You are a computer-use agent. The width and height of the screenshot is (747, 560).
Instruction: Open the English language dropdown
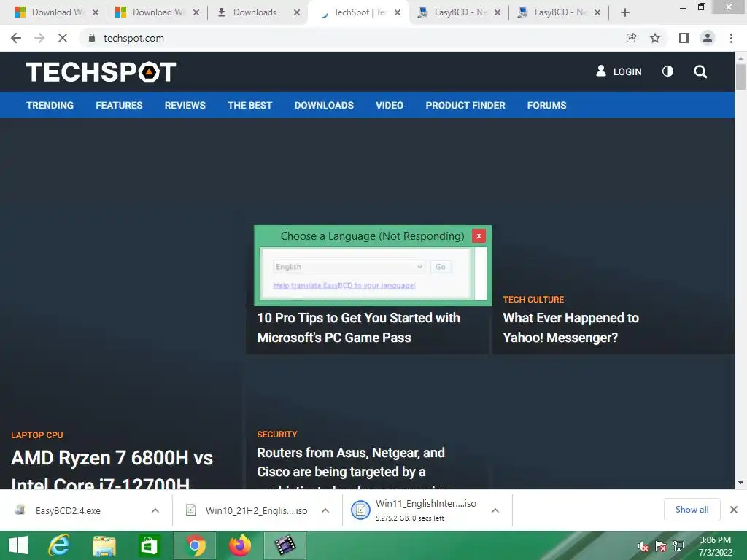pyautogui.click(x=349, y=267)
